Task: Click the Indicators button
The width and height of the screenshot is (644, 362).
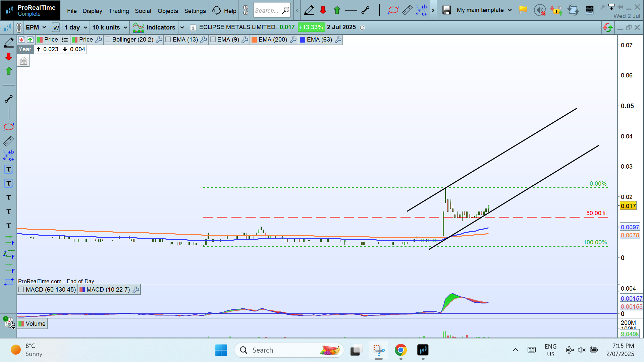Action: 154,27
